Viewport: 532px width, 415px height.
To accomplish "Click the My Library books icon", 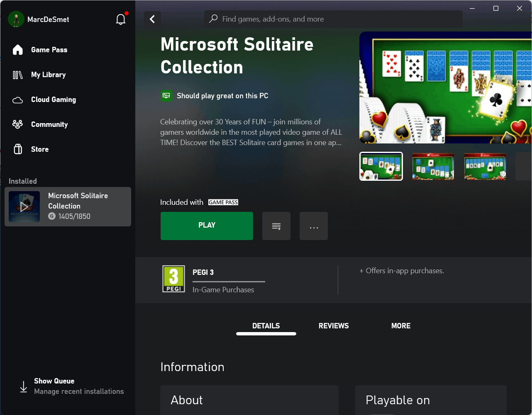I will [18, 75].
